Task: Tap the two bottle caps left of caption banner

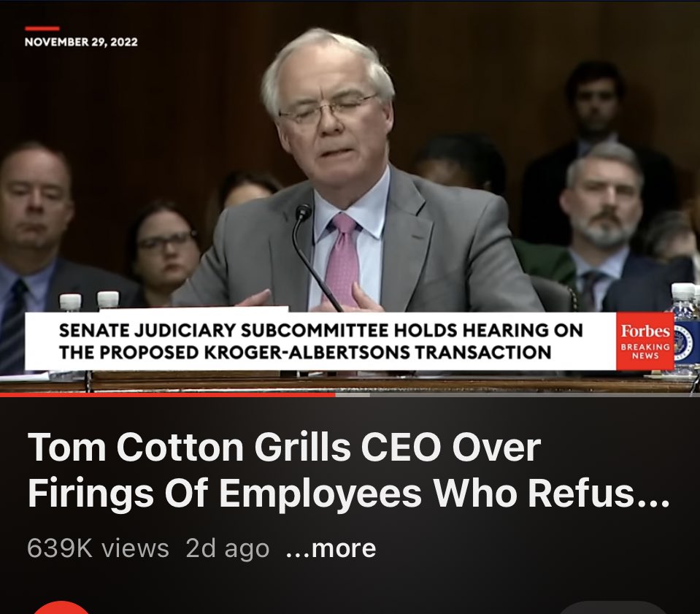Action: 89,301
